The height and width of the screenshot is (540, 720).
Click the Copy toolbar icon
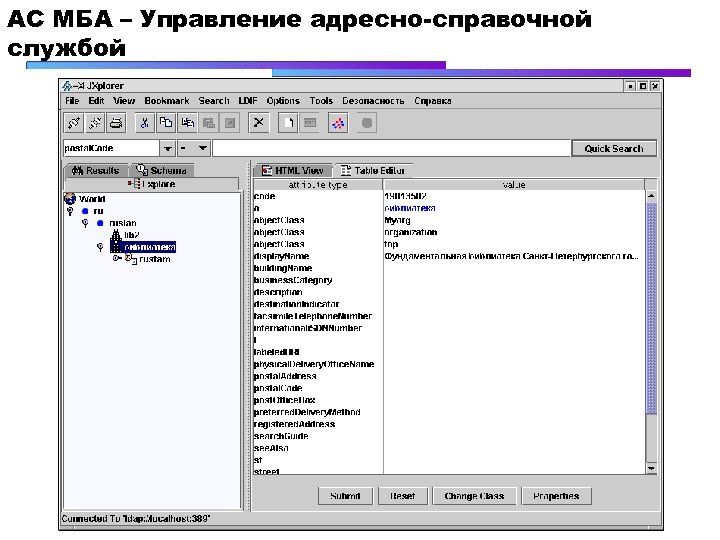pyautogui.click(x=166, y=123)
